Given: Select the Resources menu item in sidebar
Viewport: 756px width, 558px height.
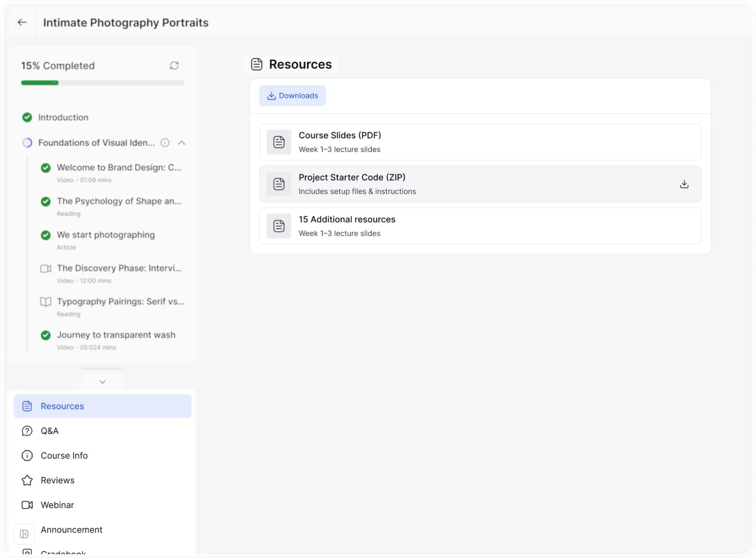Looking at the screenshot, I should 102,406.
